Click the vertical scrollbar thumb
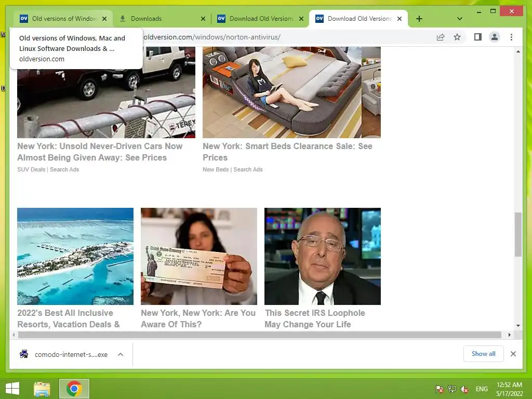Screen dimensions: 532x399 [x=518, y=234]
